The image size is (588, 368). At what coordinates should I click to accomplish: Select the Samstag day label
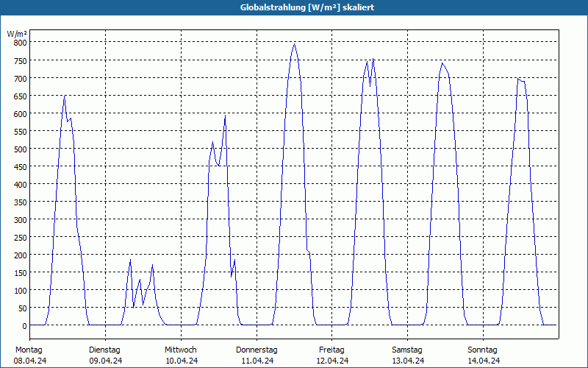point(407,350)
